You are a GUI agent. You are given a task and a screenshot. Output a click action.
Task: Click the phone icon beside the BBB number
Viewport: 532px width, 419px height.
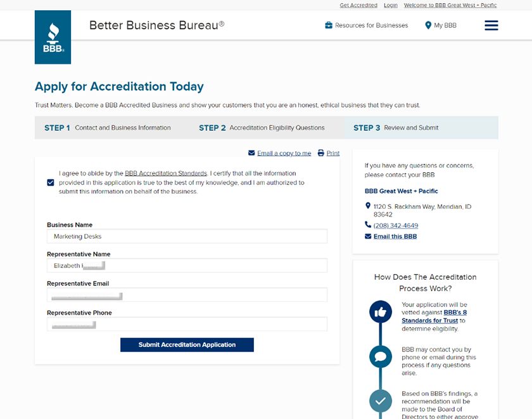[x=368, y=225]
